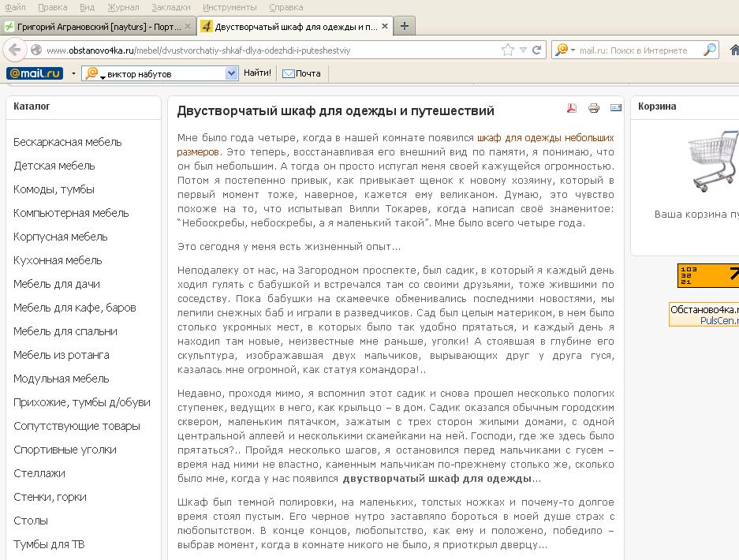Bookmark page with the star icon
Screen dimensions: 739x560
(x=508, y=50)
